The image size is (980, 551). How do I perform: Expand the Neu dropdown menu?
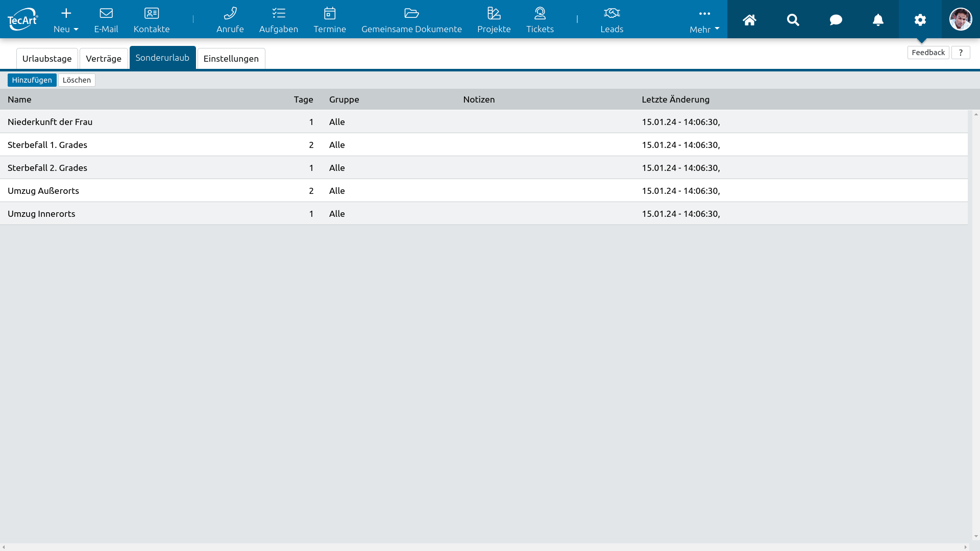66,20
